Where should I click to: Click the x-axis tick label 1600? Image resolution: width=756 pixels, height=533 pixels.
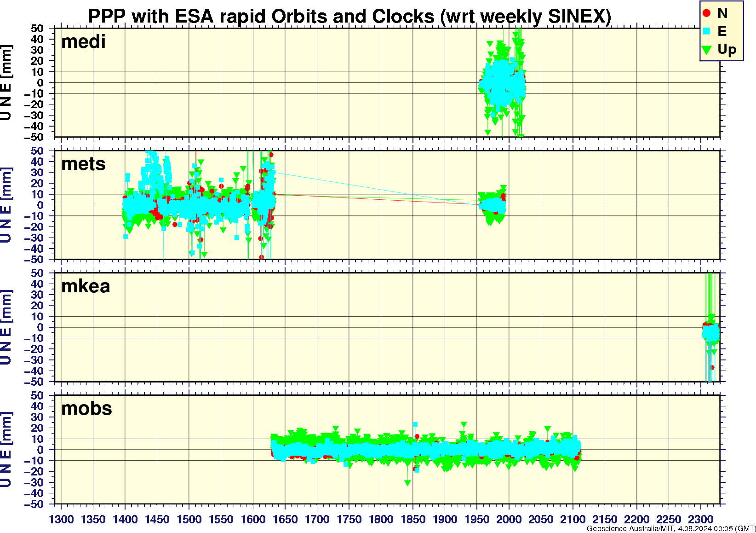(x=253, y=520)
